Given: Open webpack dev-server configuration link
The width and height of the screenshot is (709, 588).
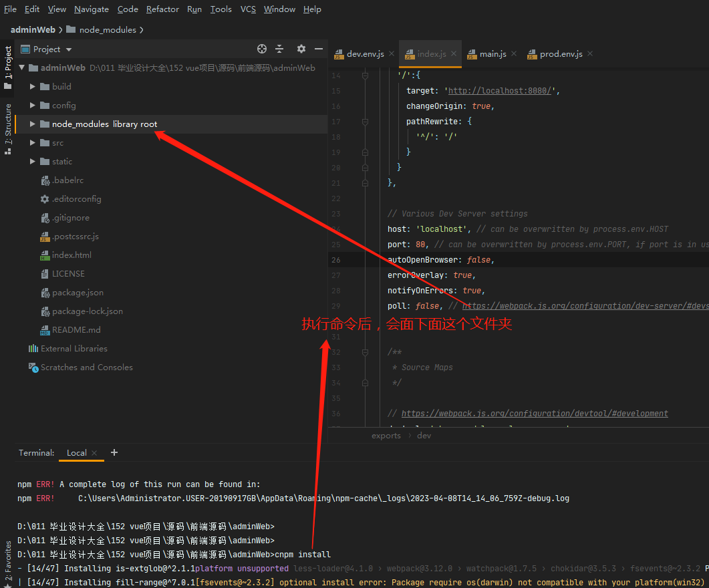Looking at the screenshot, I should click(x=585, y=306).
